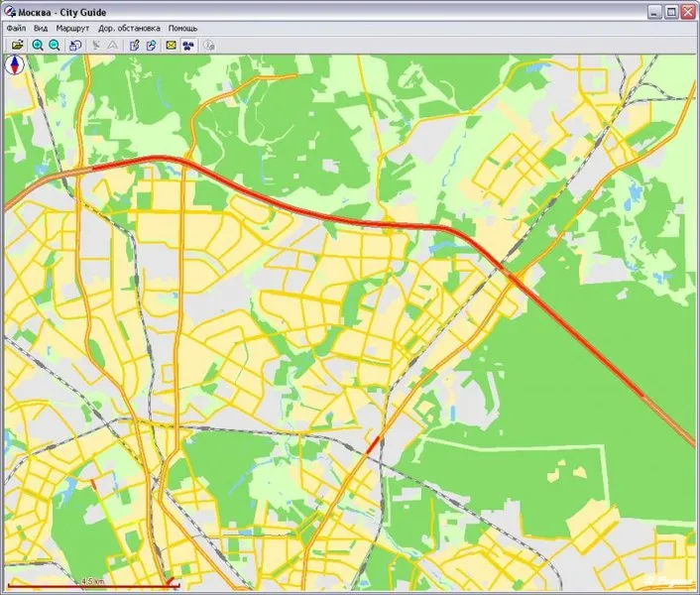Image resolution: width=700 pixels, height=595 pixels.
Task: Click the grayed satellite antenna icon
Action: pos(96,45)
